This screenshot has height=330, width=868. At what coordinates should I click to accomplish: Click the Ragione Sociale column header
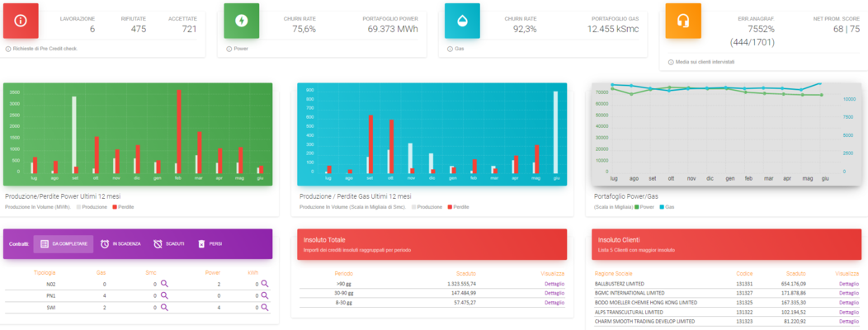(613, 274)
